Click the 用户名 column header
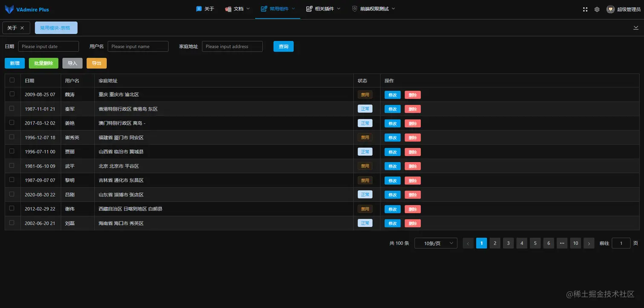Screen dimensions: 644x308 (72, 81)
